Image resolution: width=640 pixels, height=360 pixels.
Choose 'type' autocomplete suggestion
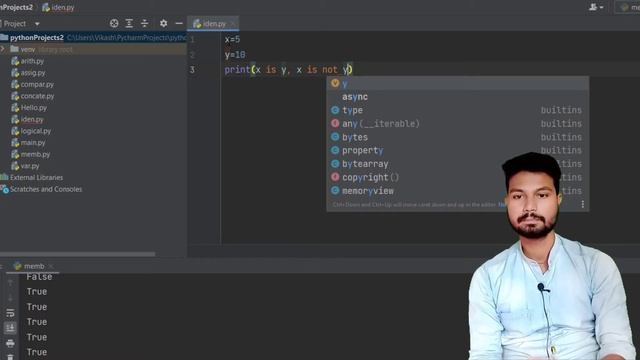[x=458, y=110]
